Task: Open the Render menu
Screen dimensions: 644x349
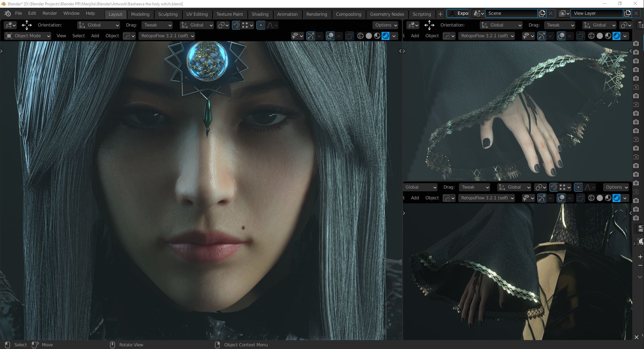Action: (50, 13)
